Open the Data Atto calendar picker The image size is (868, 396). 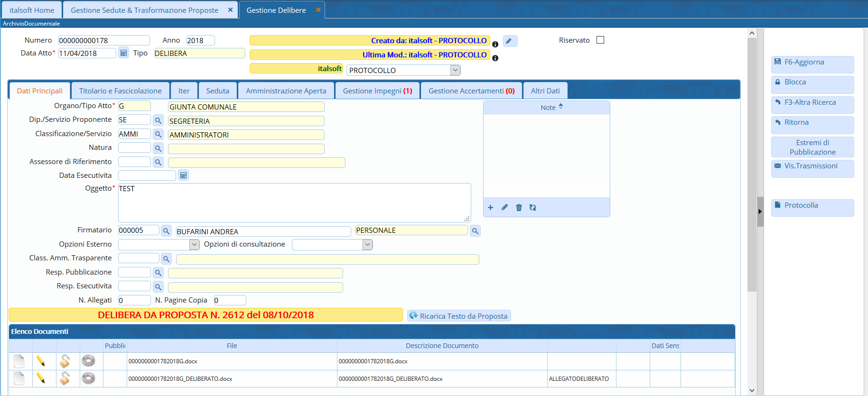(x=123, y=53)
